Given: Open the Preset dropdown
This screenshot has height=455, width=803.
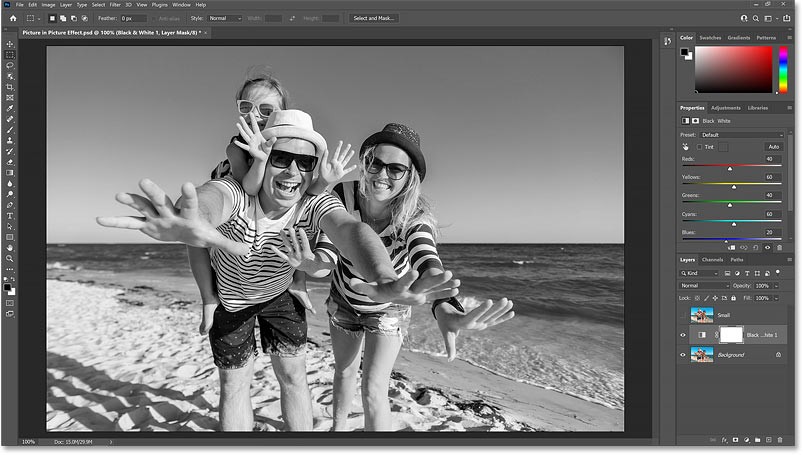Looking at the screenshot, I should tap(740, 134).
